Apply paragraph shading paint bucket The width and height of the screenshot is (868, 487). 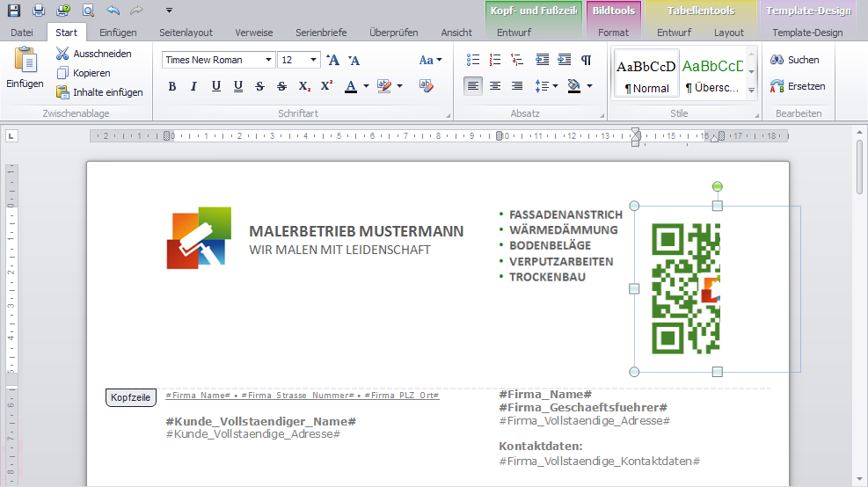574,86
